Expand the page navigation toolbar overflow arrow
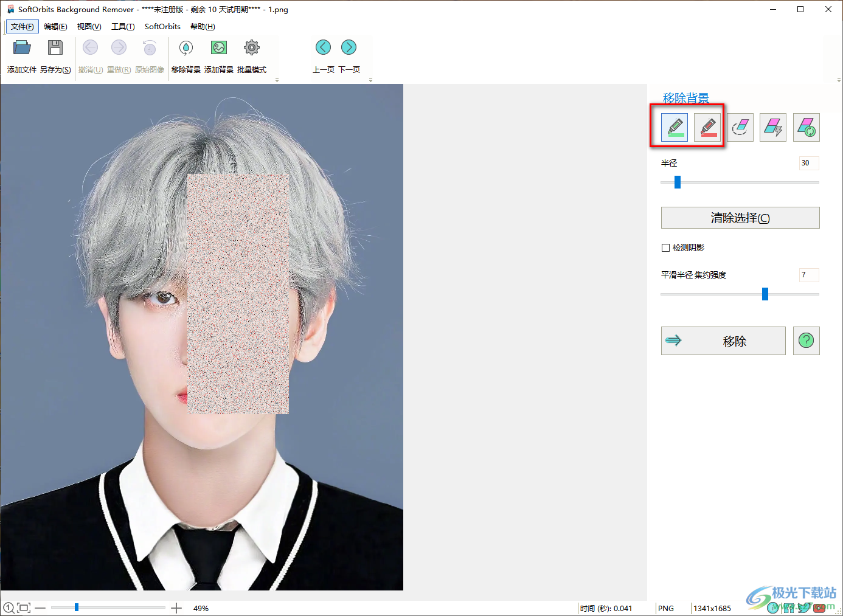This screenshot has height=616, width=843. coord(370,80)
